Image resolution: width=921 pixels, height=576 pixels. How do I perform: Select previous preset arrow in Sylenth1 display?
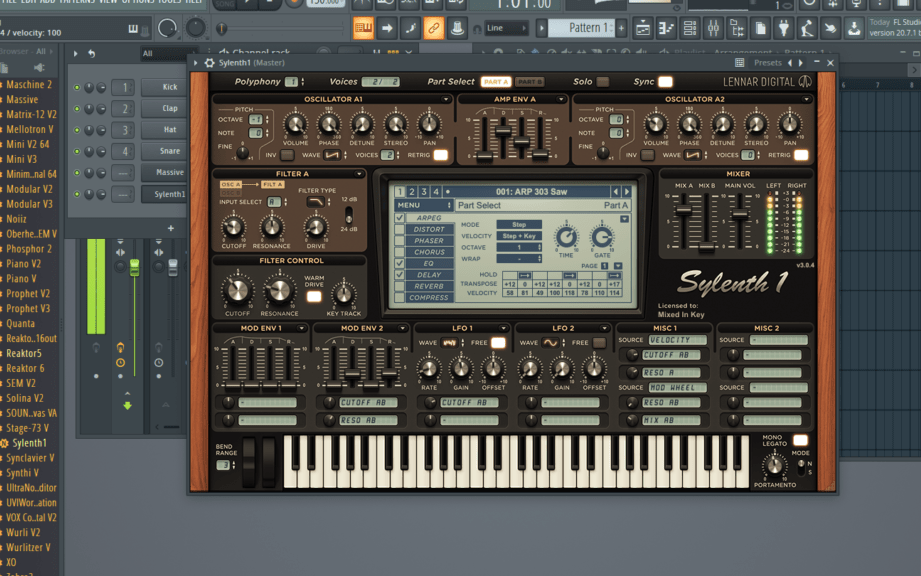tap(616, 191)
